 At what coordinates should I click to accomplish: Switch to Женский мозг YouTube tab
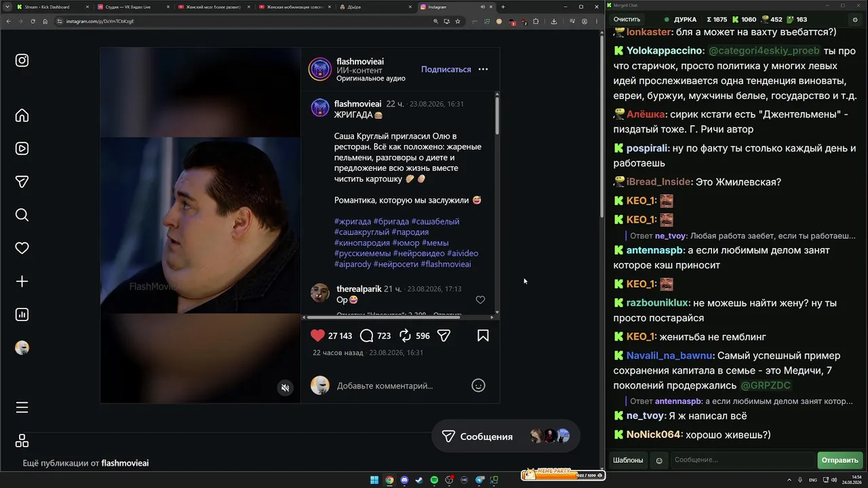(x=213, y=7)
